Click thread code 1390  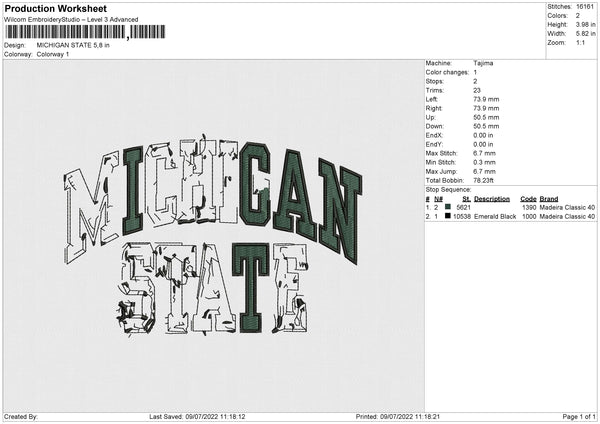pyautogui.click(x=529, y=207)
